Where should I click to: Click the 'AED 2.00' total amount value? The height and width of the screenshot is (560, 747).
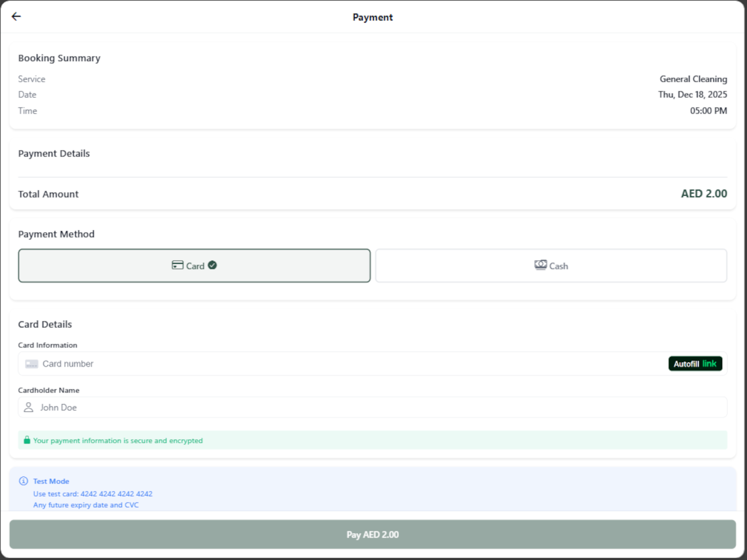click(704, 194)
